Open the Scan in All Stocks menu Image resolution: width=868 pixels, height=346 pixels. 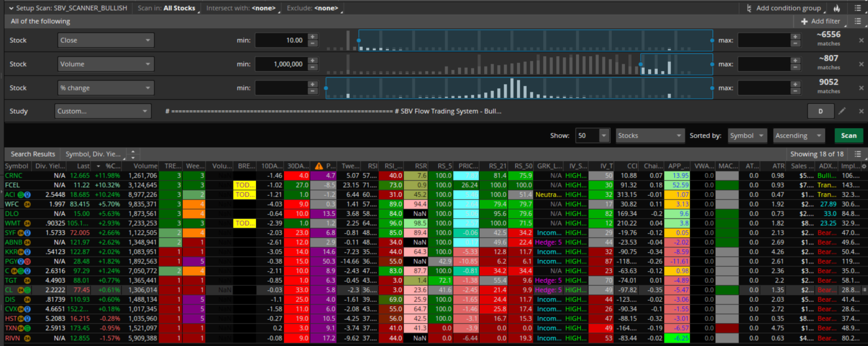coord(168,8)
